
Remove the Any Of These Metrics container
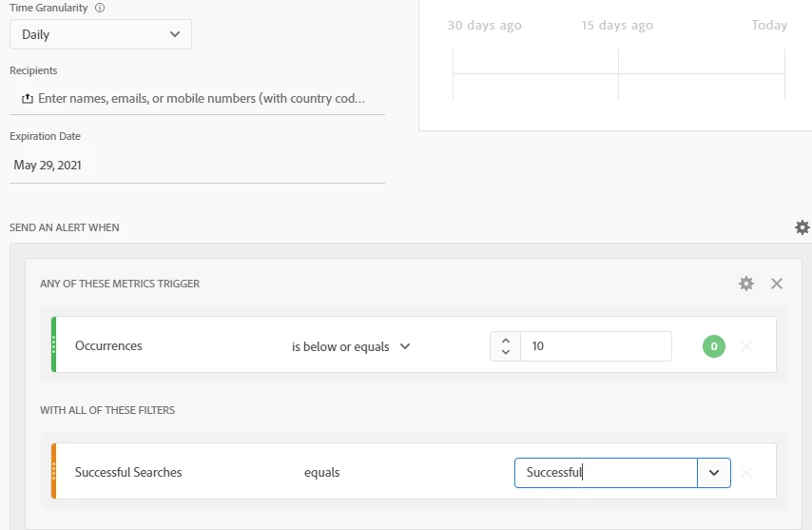pyautogui.click(x=777, y=284)
